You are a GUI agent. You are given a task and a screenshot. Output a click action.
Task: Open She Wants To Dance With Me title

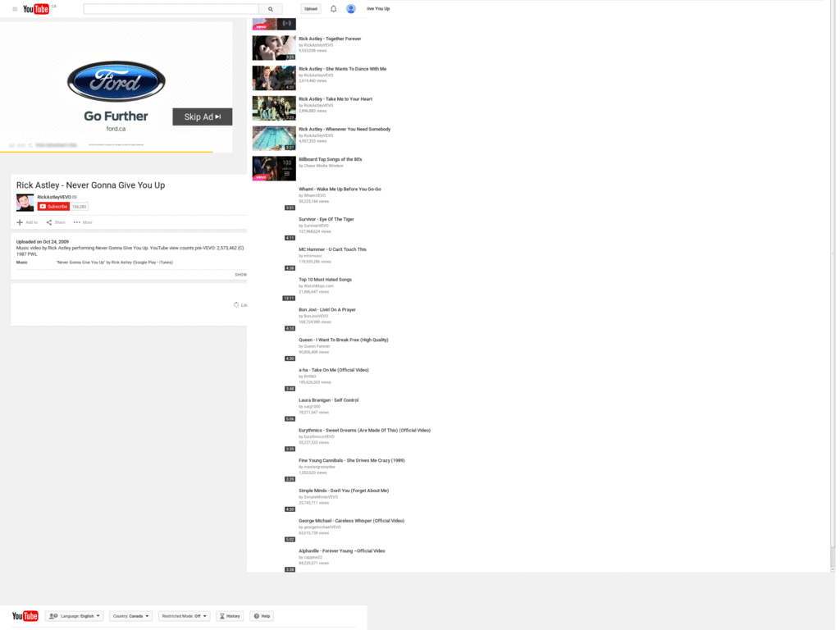point(342,69)
